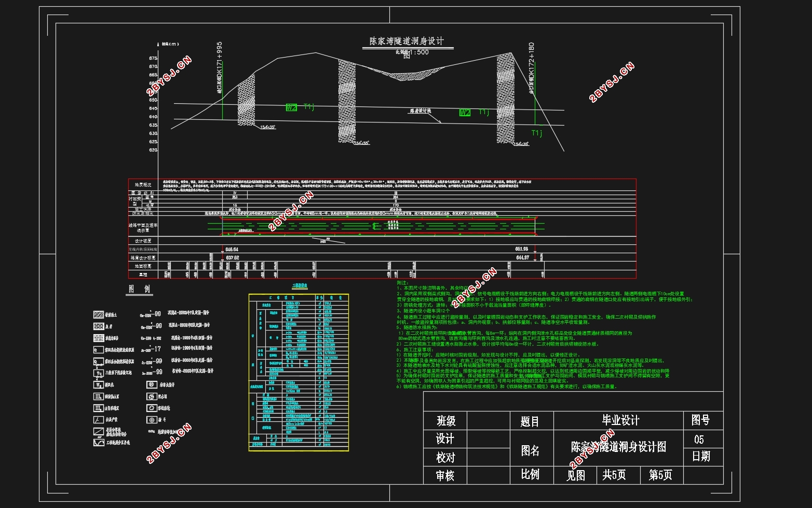
Task: Click the drawing number 05
Action: (x=699, y=440)
